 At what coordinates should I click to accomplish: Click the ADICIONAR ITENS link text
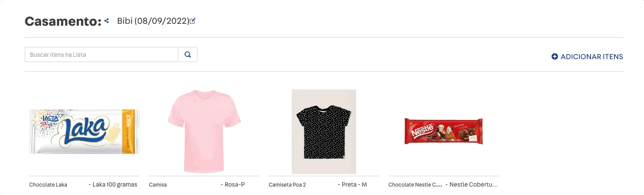591,57
